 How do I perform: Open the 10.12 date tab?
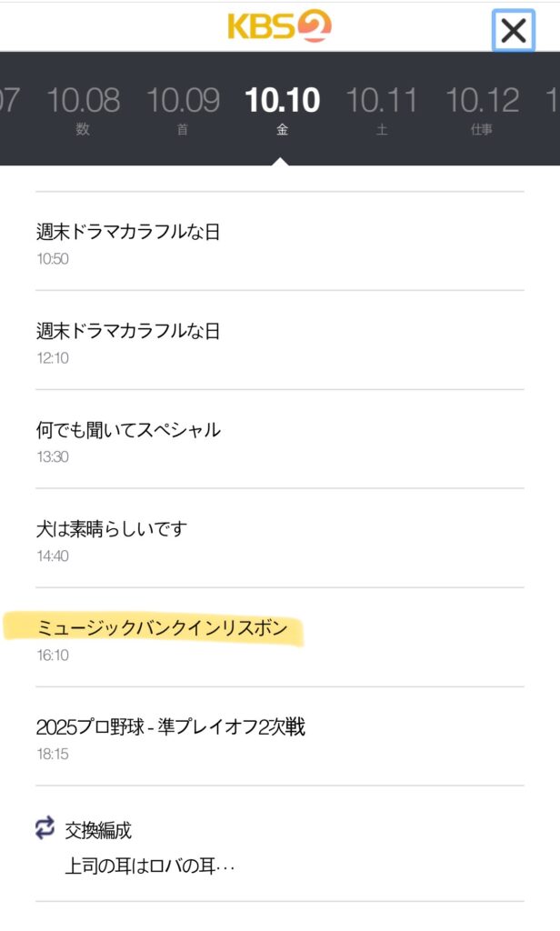(482, 107)
